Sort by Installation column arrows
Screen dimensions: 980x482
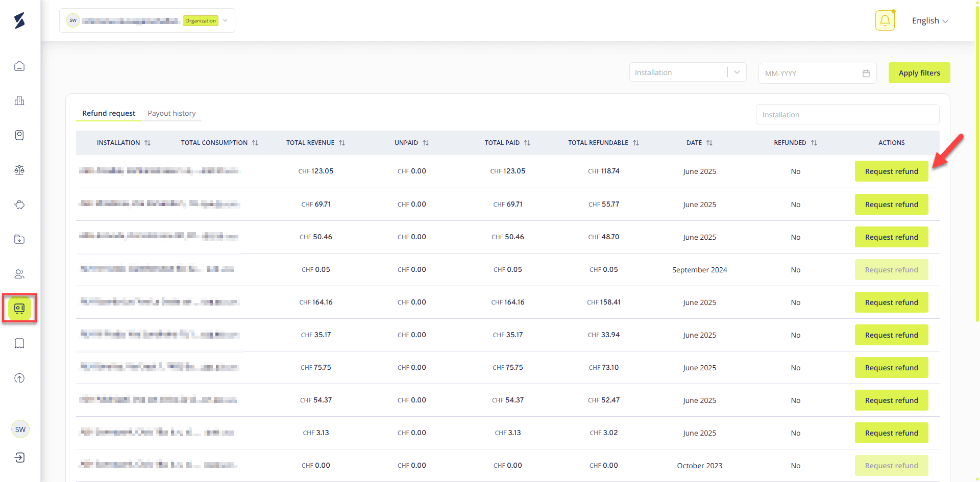pyautogui.click(x=148, y=143)
